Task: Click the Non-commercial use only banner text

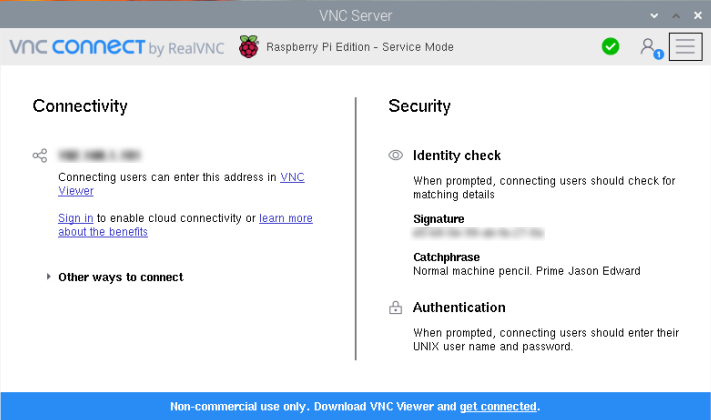Action: (x=355, y=406)
